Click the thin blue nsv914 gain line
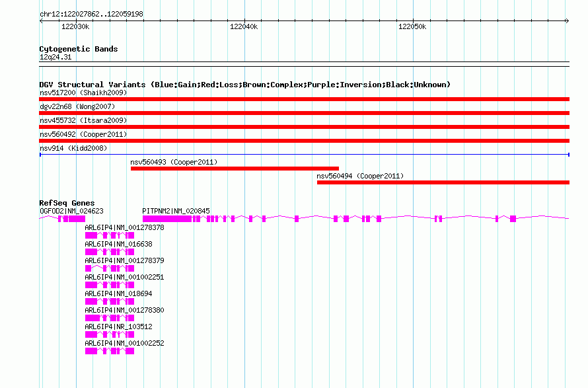 [304, 155]
